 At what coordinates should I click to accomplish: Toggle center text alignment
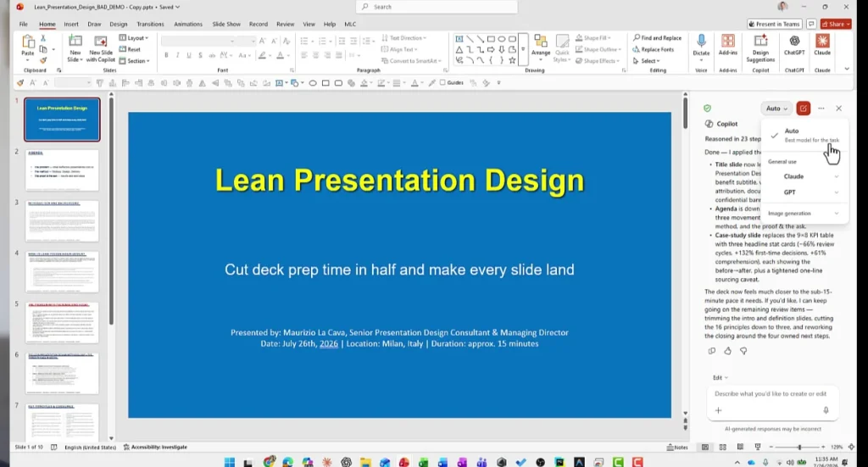point(315,55)
